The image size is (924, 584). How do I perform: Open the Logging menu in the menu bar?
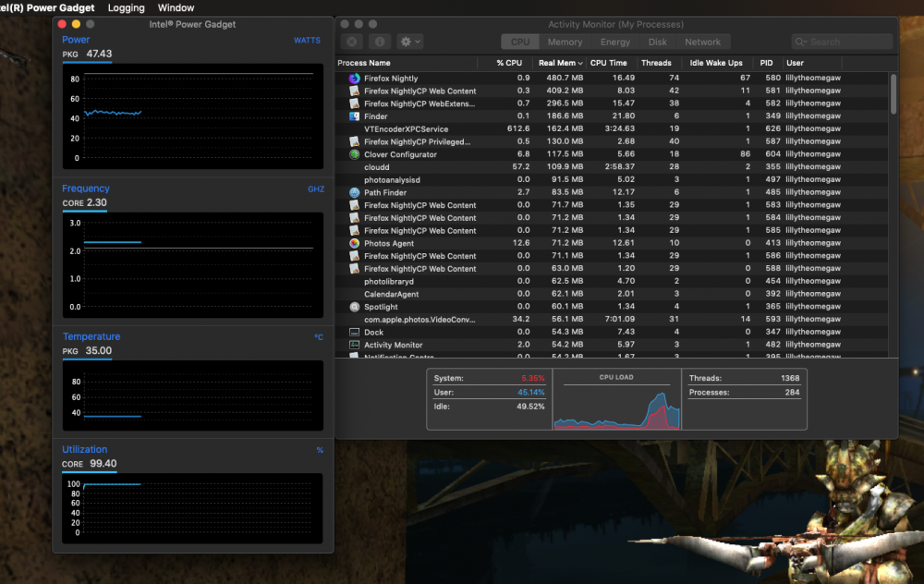[x=126, y=7]
